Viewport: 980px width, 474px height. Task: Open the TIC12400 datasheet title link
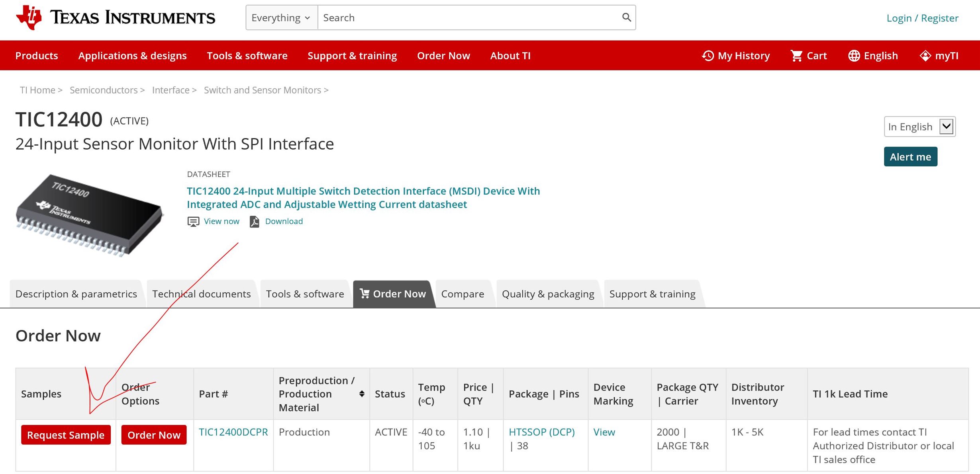[x=363, y=198]
